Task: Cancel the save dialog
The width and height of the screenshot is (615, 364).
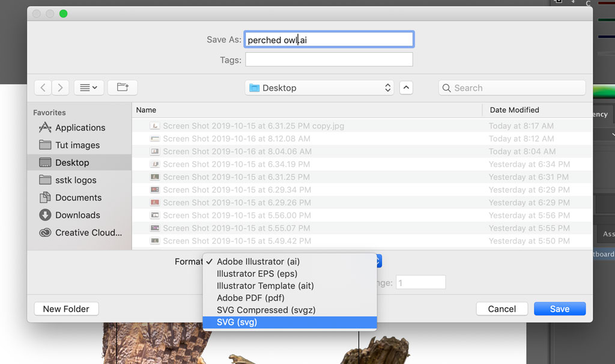Action: [501, 309]
